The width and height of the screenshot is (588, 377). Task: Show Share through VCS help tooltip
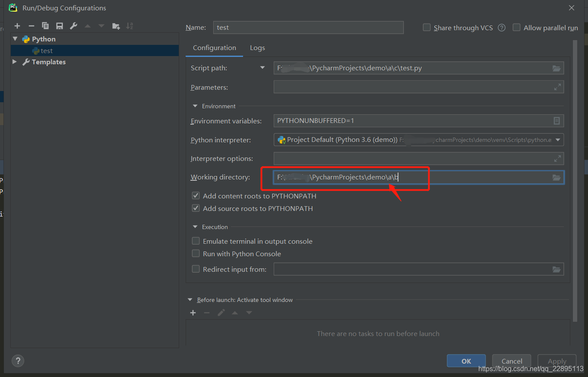point(502,28)
